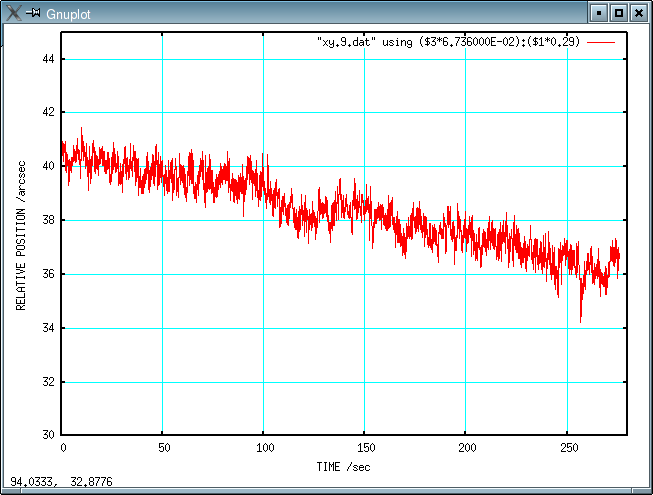Close the Gnuplot window

tap(638, 13)
